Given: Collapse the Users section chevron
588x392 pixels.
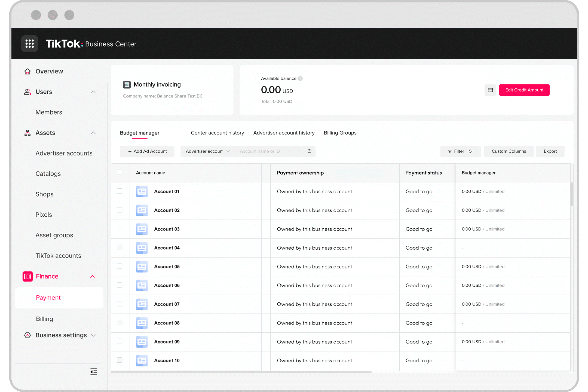Looking at the screenshot, I should pyautogui.click(x=93, y=92).
